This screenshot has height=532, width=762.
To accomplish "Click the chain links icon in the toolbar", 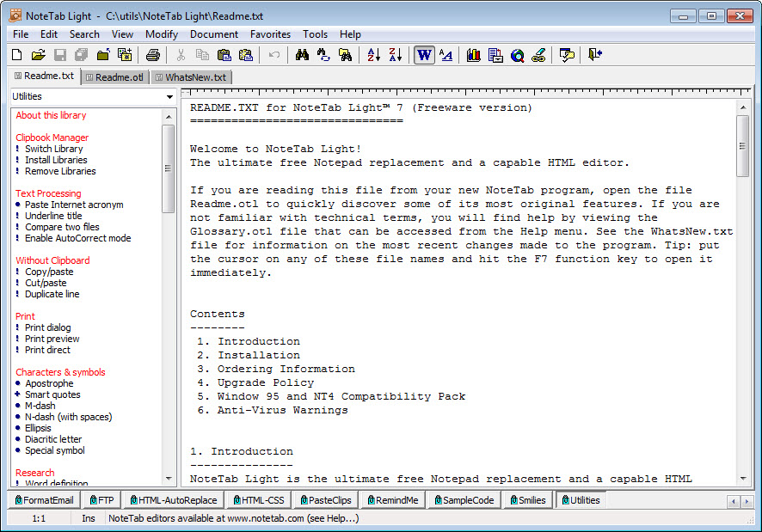I will click(x=539, y=55).
